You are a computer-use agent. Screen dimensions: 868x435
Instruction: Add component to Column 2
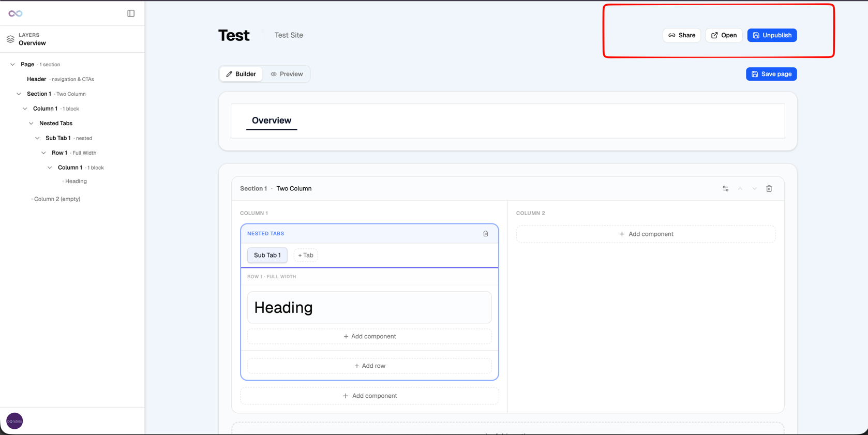pyautogui.click(x=646, y=234)
